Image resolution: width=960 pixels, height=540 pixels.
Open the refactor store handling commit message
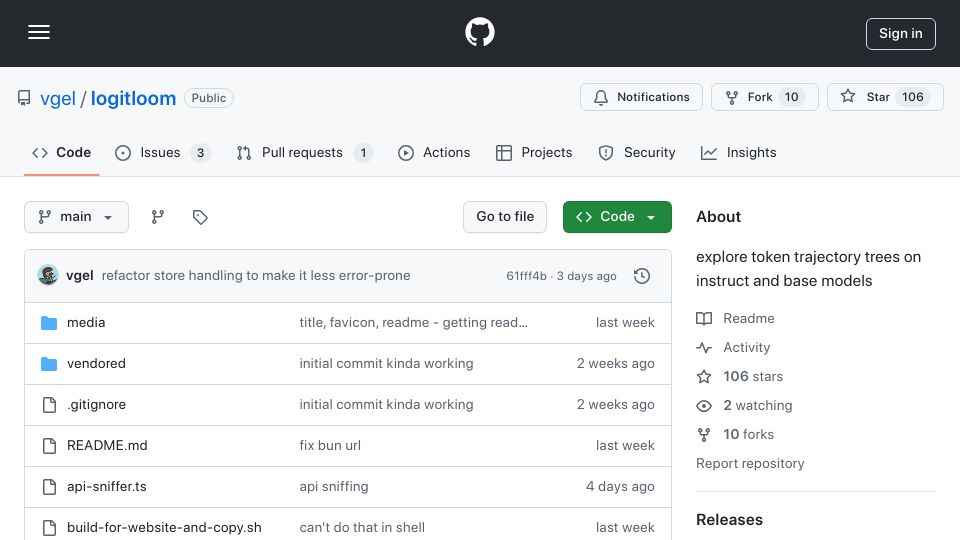256,276
